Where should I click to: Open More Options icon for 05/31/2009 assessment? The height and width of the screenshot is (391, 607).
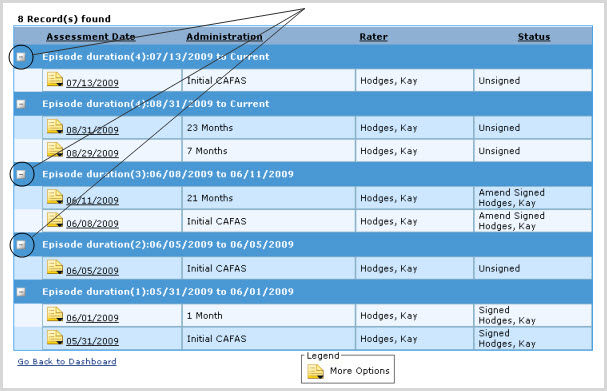55,338
